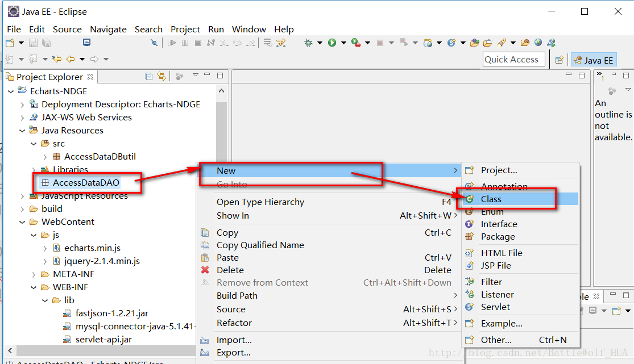Click the Open Task folder icon

pos(488,43)
